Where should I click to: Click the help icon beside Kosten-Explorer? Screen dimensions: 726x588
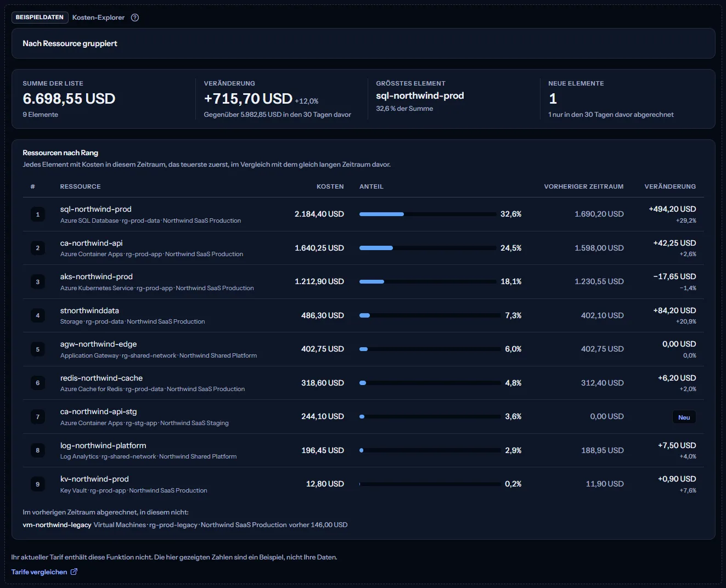coord(135,18)
